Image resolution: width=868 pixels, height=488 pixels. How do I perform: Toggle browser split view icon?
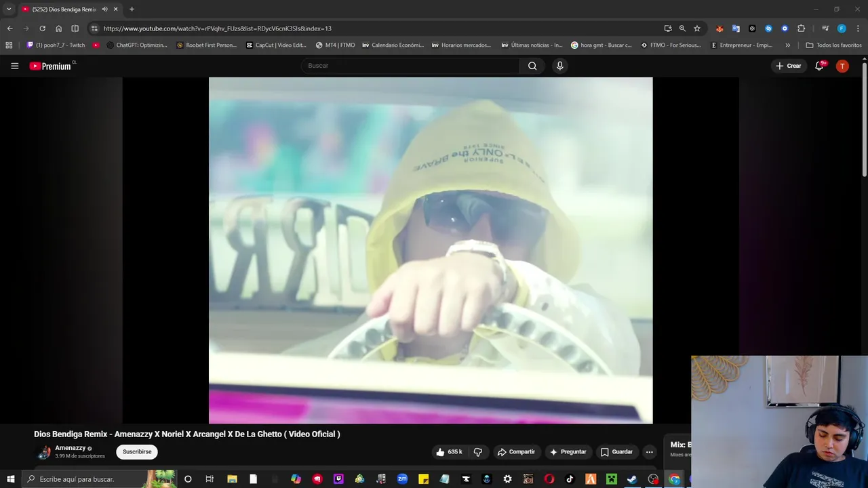click(75, 28)
